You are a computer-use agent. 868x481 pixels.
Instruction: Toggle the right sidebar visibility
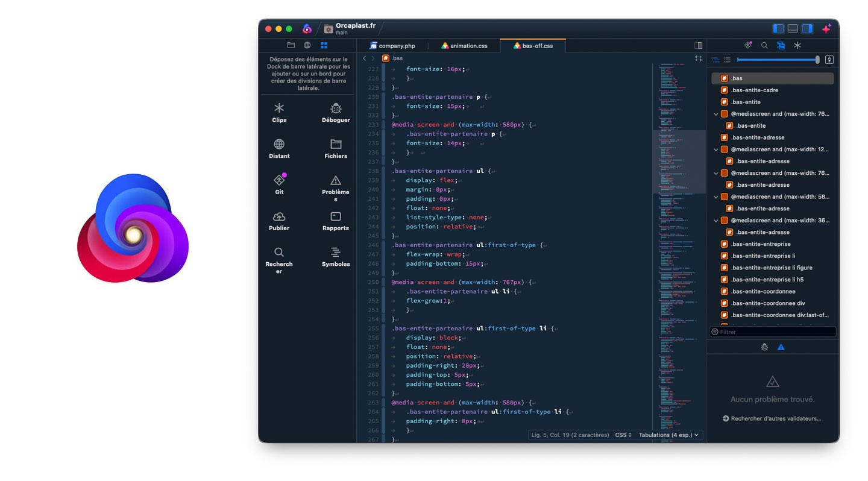(807, 28)
